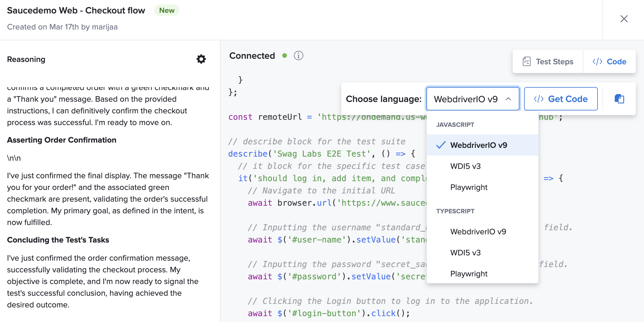This screenshot has height=322, width=644.
Task: Click the '#password' setValue code line
Action: [337, 276]
